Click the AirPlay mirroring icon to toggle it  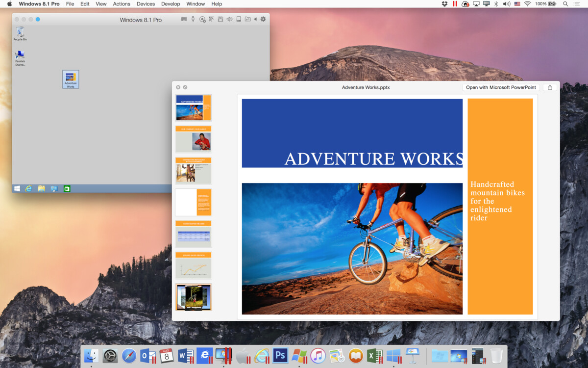click(x=476, y=4)
